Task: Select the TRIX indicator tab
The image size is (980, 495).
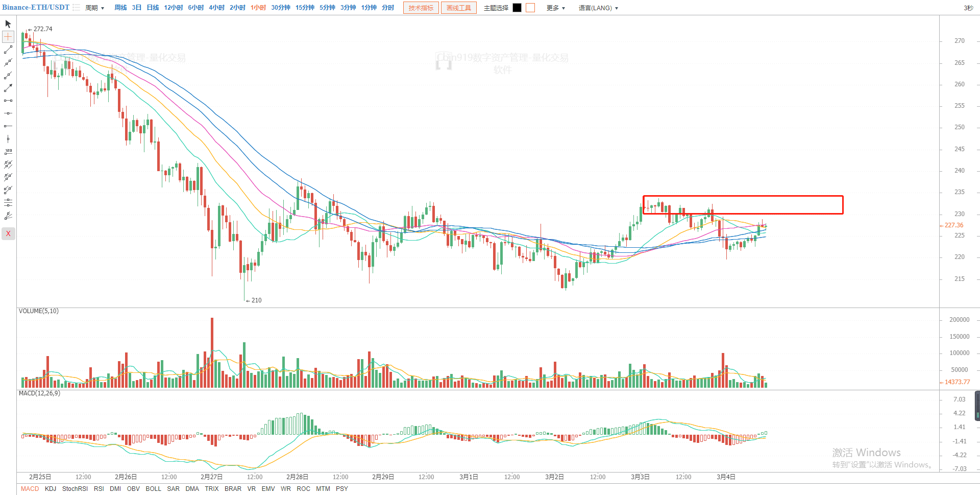Action: click(x=212, y=489)
